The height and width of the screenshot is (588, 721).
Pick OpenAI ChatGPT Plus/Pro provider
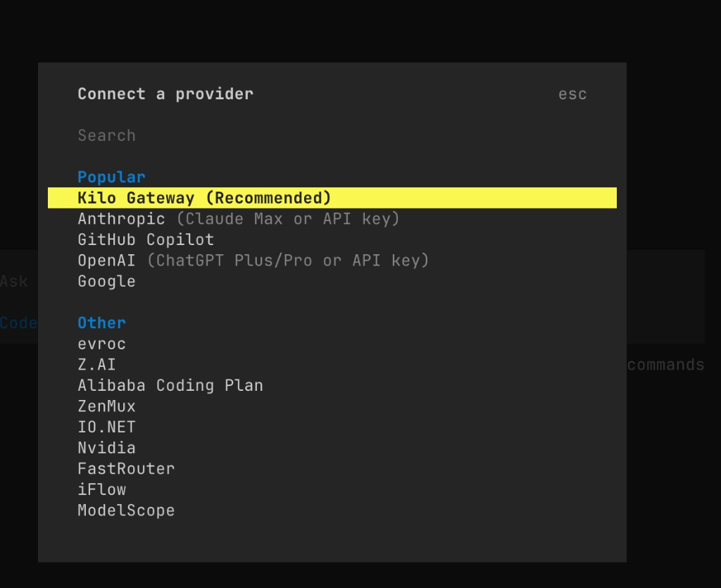(x=332, y=261)
